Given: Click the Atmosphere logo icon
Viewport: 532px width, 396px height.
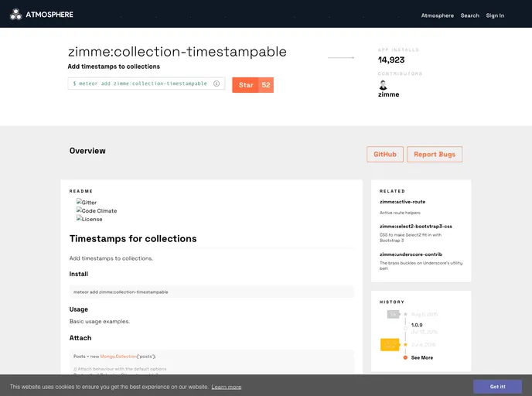Looking at the screenshot, I should point(15,15).
